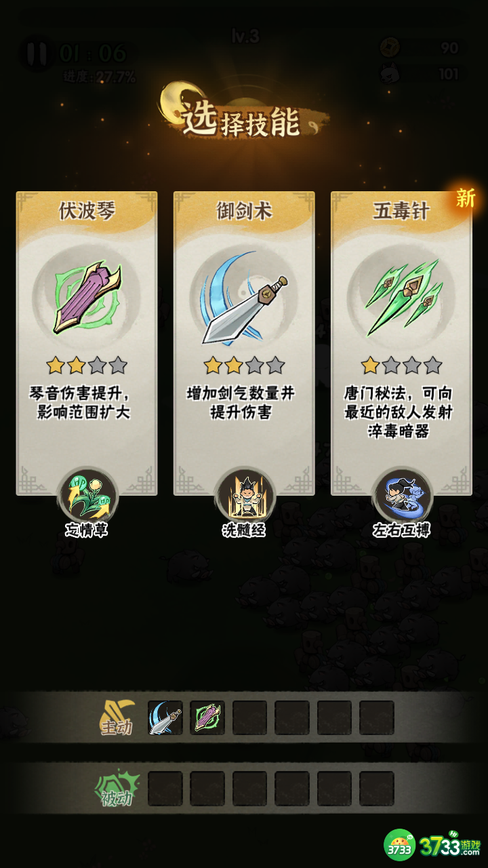Click the 御剑术 card title
The width and height of the screenshot is (488, 868).
[x=244, y=211]
